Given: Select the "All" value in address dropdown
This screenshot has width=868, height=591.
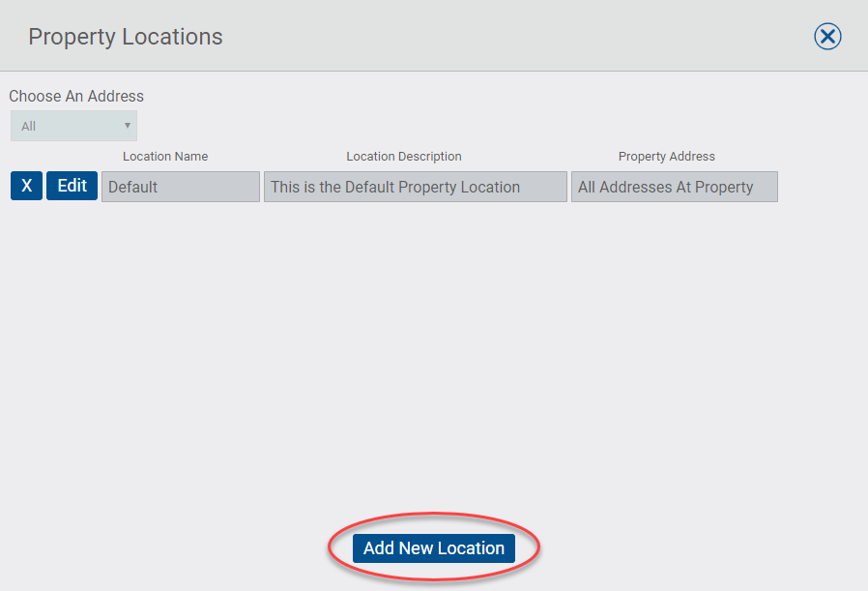Looking at the screenshot, I should click(29, 126).
